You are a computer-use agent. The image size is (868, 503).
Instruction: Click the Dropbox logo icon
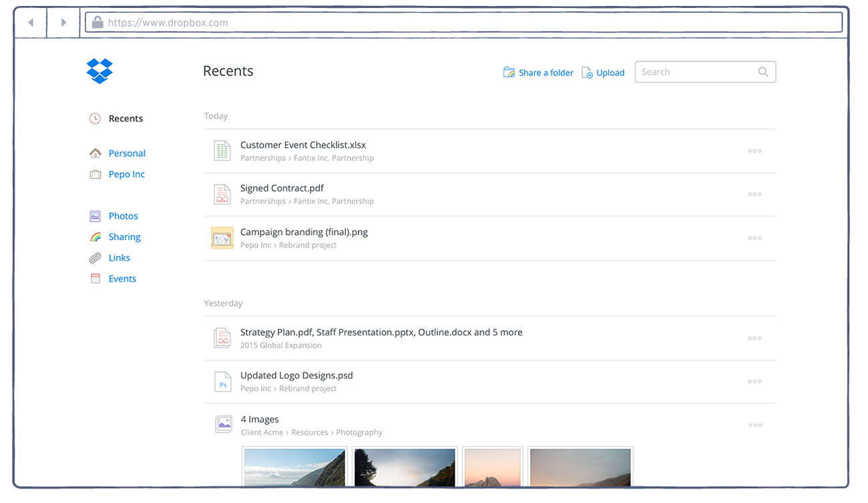pyautogui.click(x=99, y=71)
